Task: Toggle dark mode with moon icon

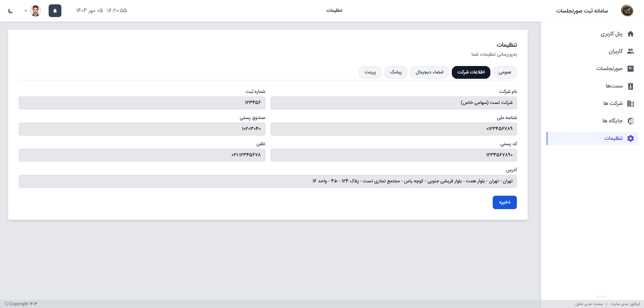Action: tap(11, 11)
